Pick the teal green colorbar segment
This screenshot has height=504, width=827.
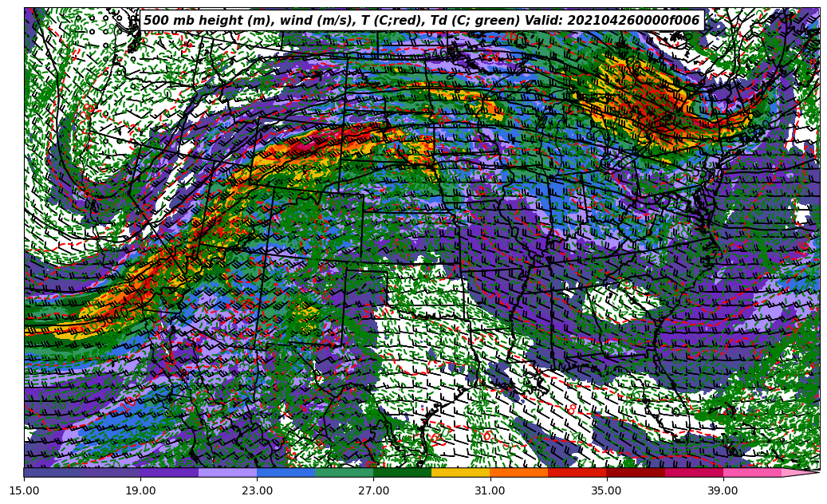point(344,473)
